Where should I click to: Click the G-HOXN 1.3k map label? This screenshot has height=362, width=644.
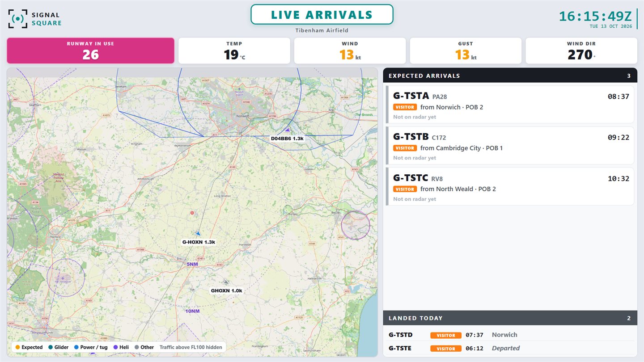pos(199,242)
